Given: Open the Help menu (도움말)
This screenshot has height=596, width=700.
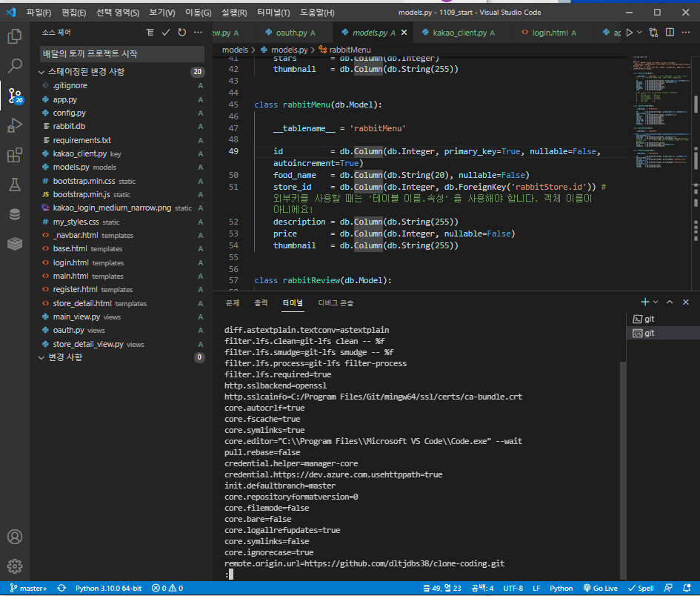Looking at the screenshot, I should [x=316, y=13].
